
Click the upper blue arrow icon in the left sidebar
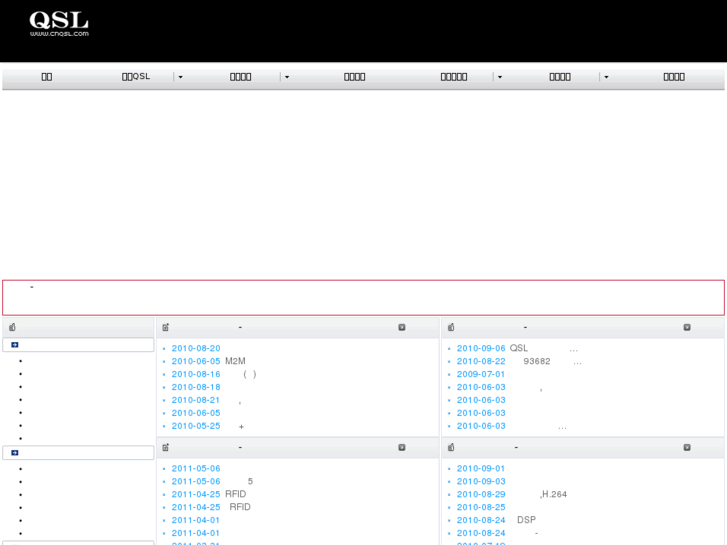(x=15, y=345)
